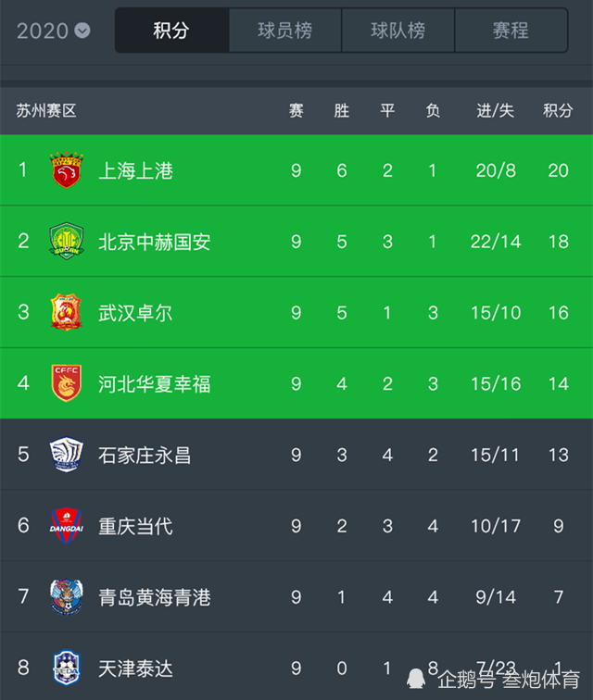This screenshot has width=593, height=700.
Task: Click the 积分 points column header
Action: tap(558, 111)
